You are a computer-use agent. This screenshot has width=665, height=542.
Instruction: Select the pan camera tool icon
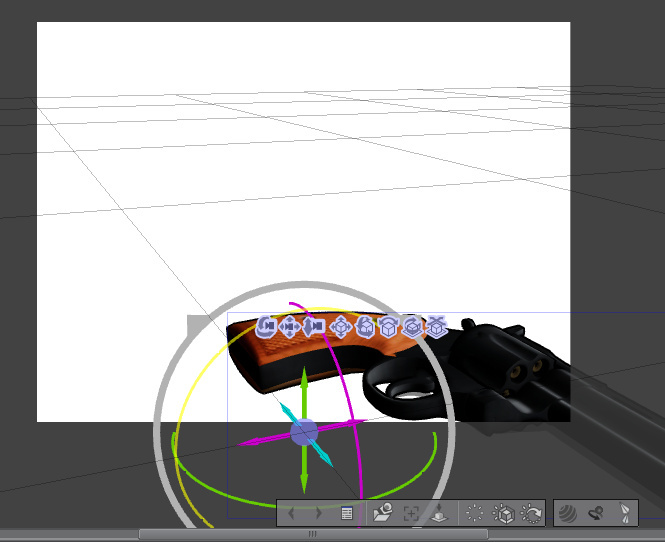(290, 327)
